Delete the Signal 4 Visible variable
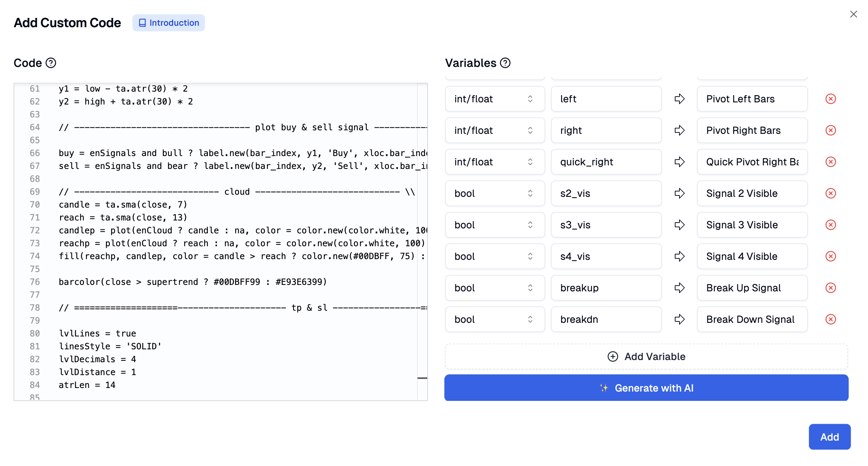 830,256
